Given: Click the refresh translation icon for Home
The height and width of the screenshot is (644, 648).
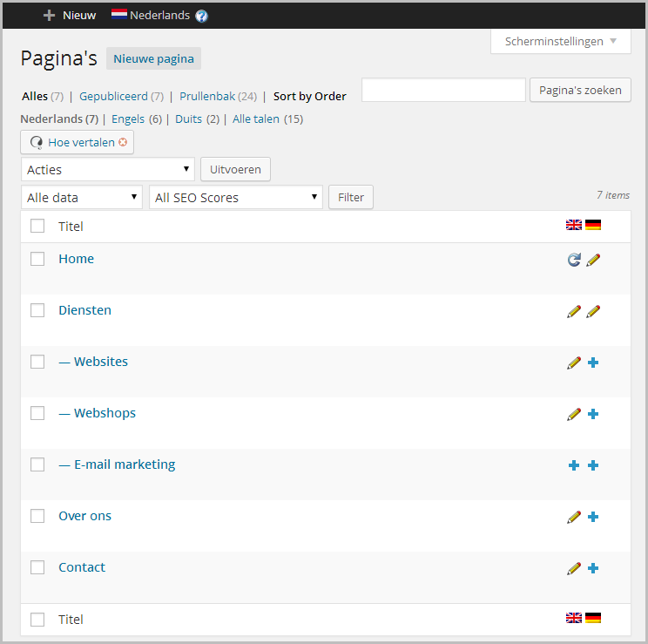Looking at the screenshot, I should pyautogui.click(x=574, y=260).
